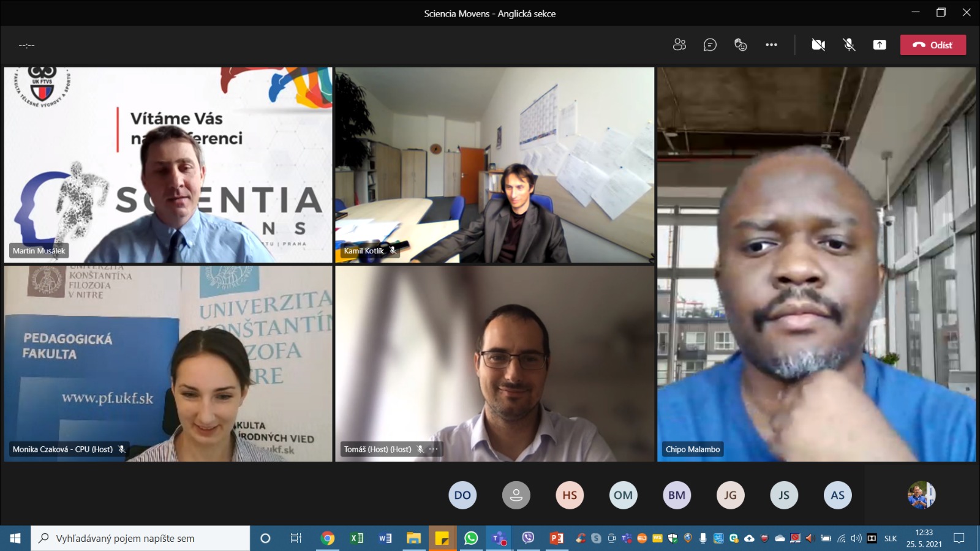This screenshot has width=980, height=551.
Task: Open WhatsApp from the taskbar
Action: point(471,538)
